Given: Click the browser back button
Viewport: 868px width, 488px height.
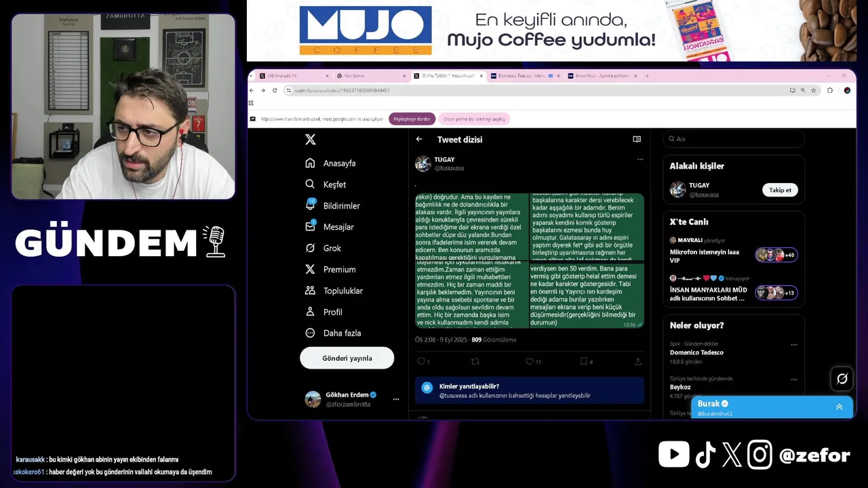Looking at the screenshot, I should (x=252, y=90).
